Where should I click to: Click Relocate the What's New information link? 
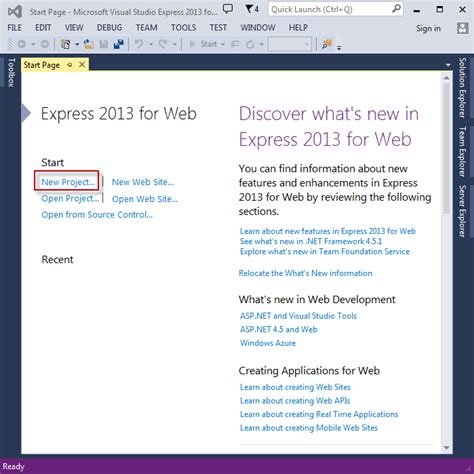(305, 273)
